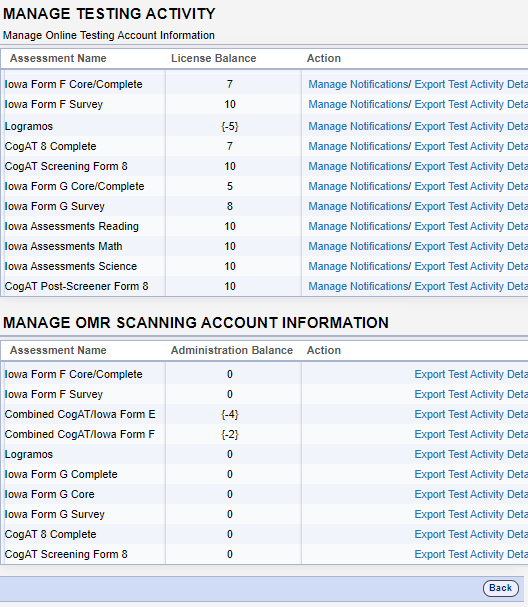528x607 pixels.
Task: Click Action header in the OMR scanning table
Action: (324, 350)
